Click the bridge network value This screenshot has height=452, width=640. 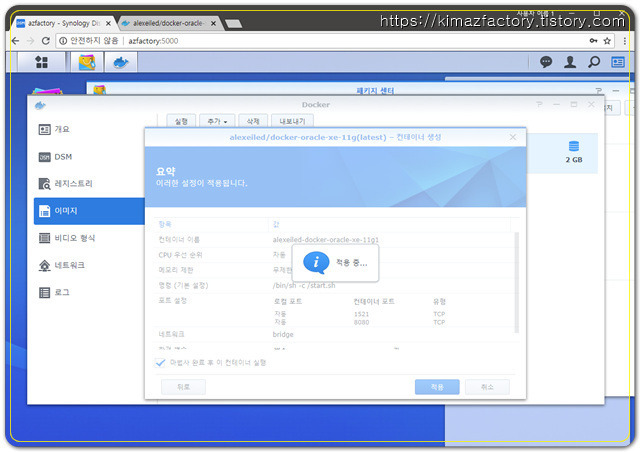[283, 334]
